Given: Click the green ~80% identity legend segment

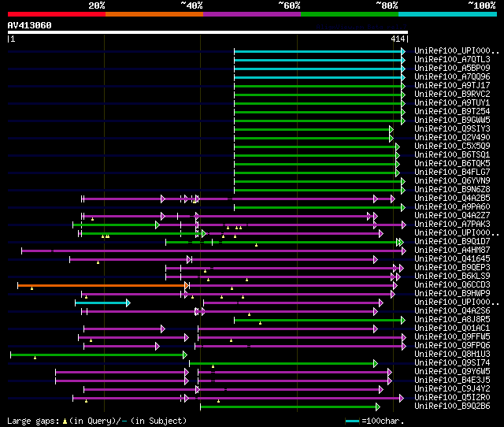Looking at the screenshot, I should [350, 14].
